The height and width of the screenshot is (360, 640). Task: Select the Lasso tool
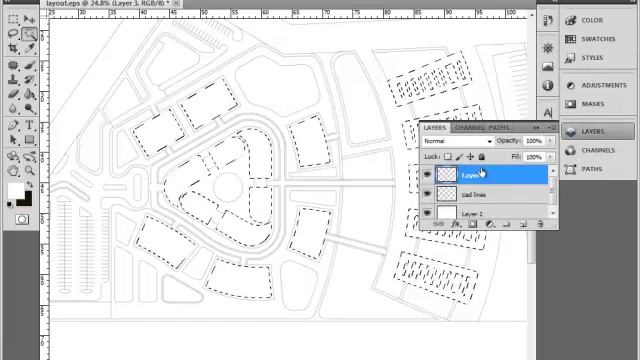13,34
